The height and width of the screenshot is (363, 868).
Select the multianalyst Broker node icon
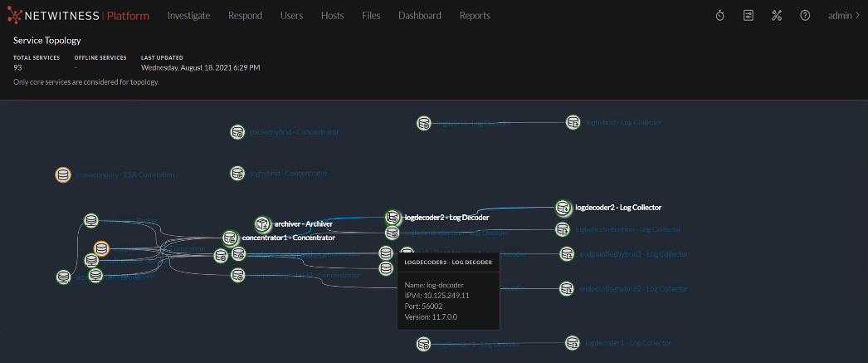point(91,260)
